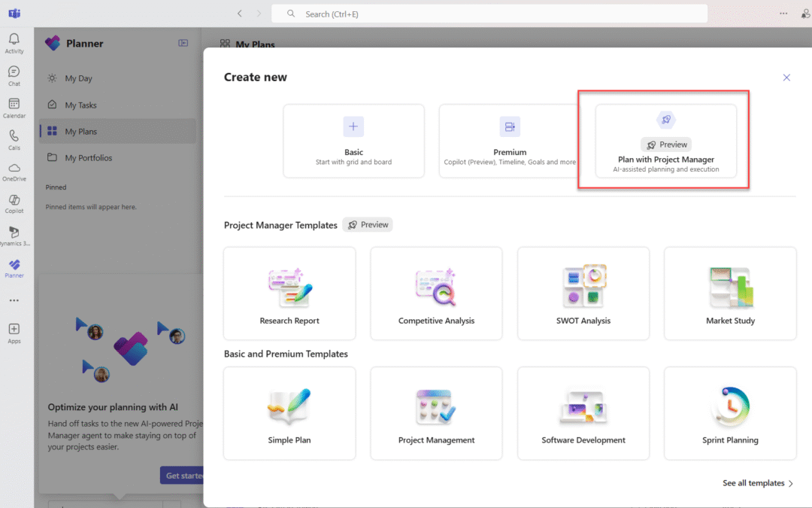Image resolution: width=812 pixels, height=508 pixels.
Task: Click the plus icon on Basic card
Action: point(353,126)
